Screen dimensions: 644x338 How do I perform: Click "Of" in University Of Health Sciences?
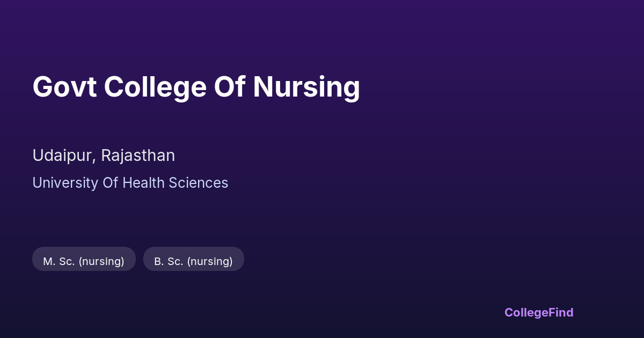click(x=111, y=183)
